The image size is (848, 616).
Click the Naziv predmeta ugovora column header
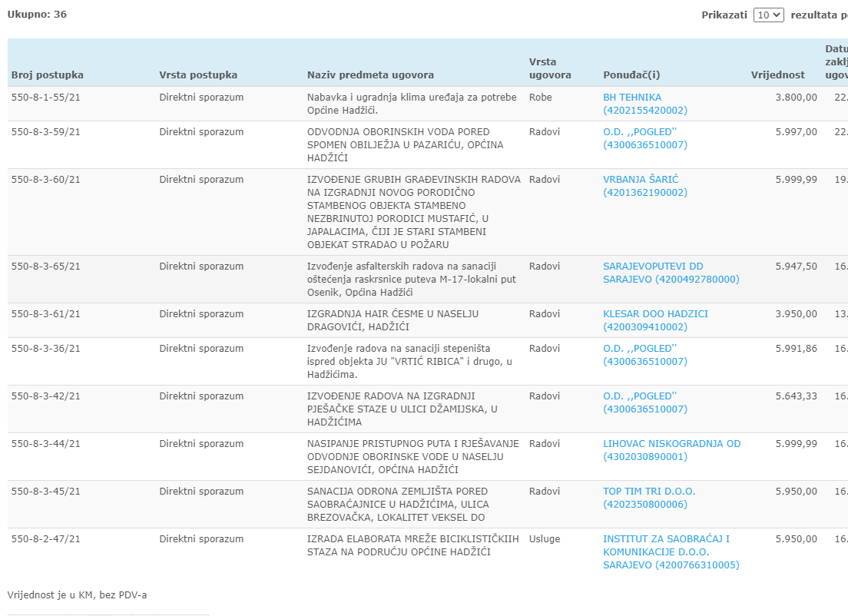pyautogui.click(x=370, y=75)
